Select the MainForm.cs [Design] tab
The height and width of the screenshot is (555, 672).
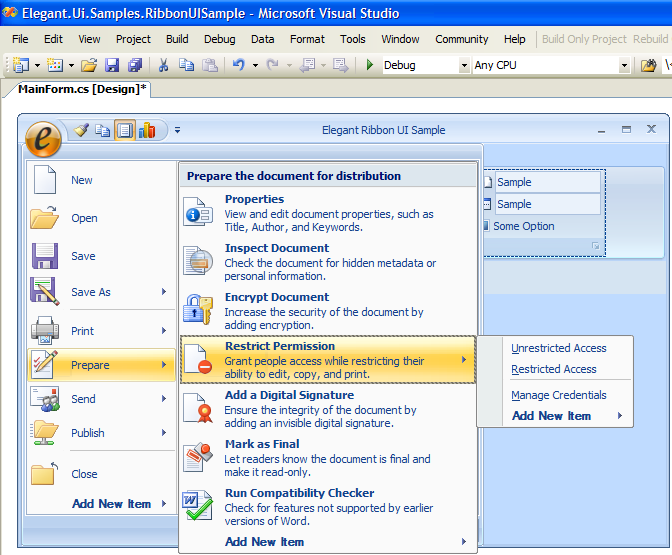pyautogui.click(x=82, y=89)
